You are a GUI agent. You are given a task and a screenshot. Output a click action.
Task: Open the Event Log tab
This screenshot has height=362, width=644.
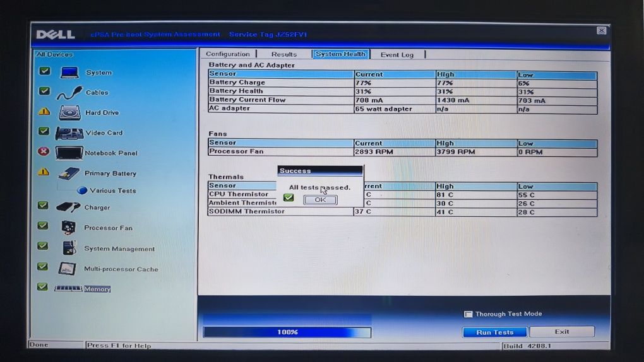point(397,55)
